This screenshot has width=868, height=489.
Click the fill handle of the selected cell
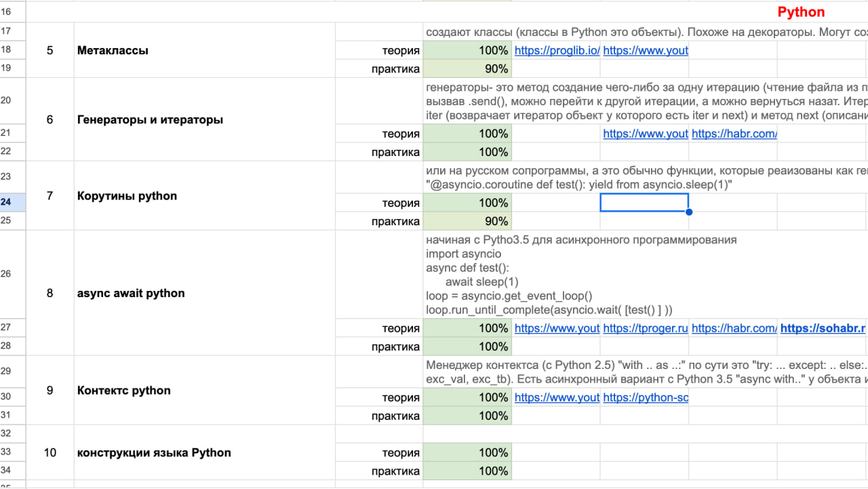point(689,212)
